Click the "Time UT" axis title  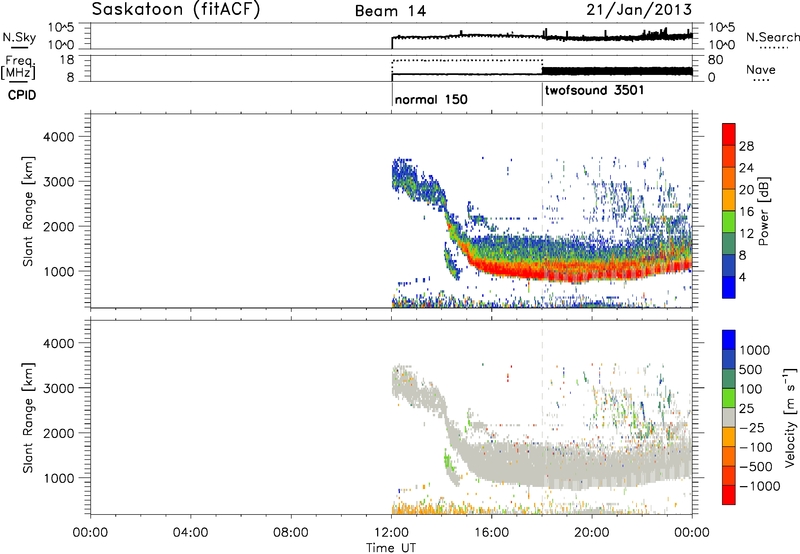[391, 547]
